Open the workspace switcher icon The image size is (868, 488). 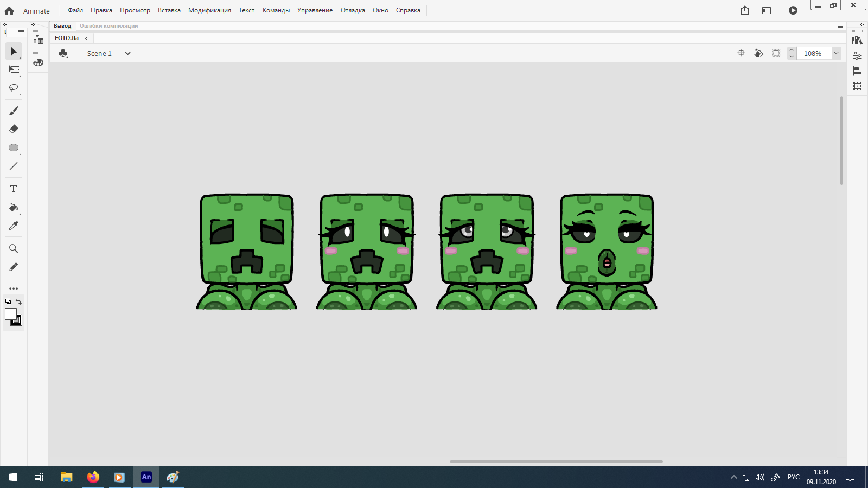[767, 10]
